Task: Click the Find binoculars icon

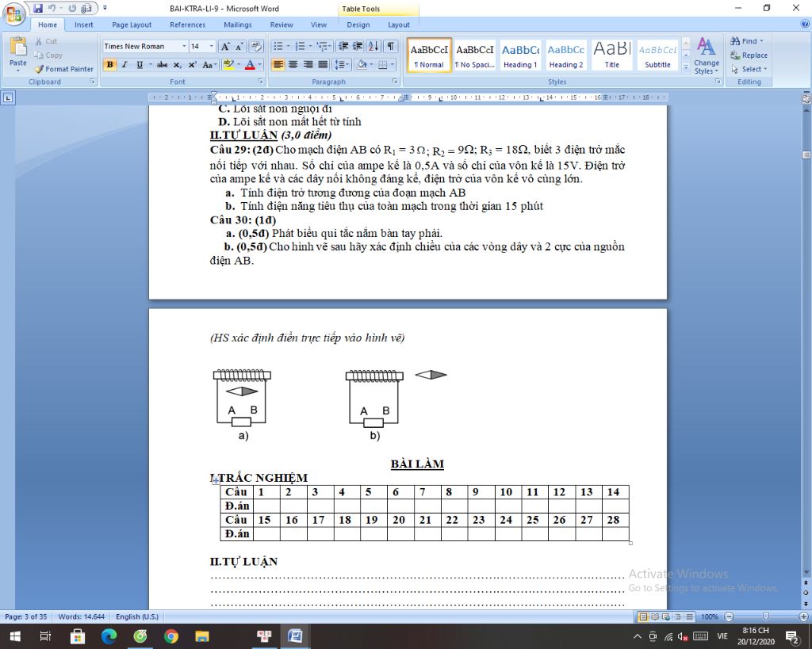Action: click(735, 41)
